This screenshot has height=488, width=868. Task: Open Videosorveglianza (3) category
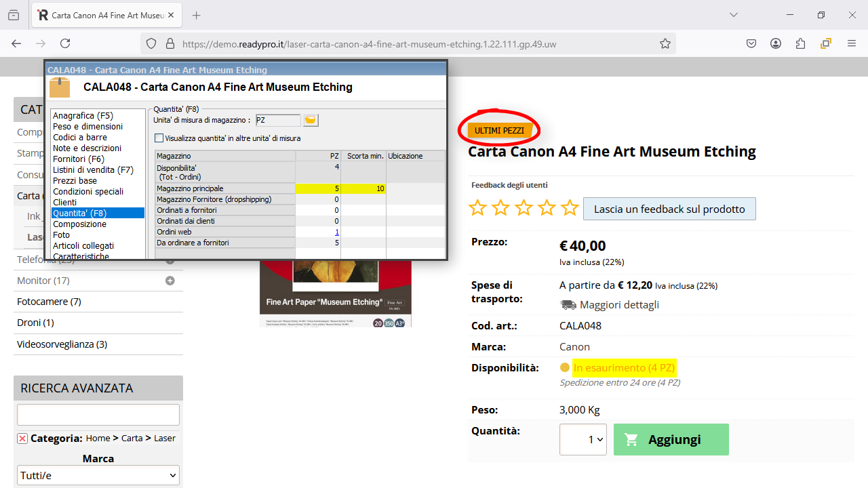(x=62, y=344)
